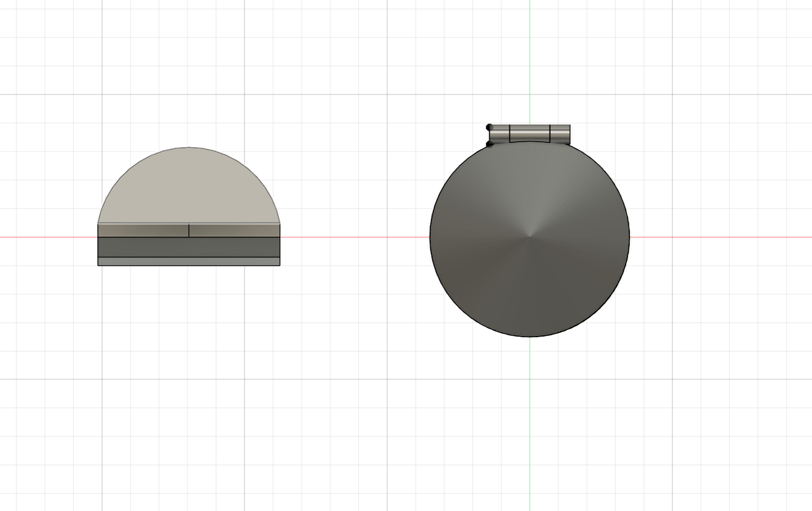Click the center point of the circular disc
Viewport: 812px width, 511px height.
tap(530, 237)
